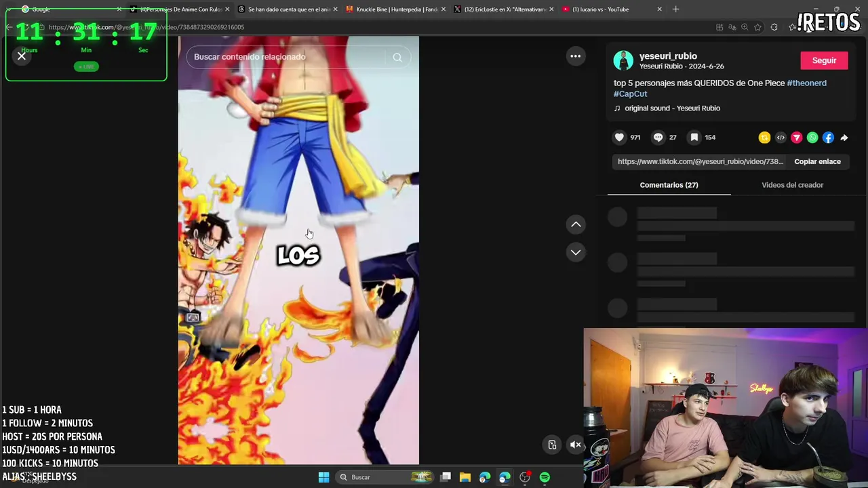The width and height of the screenshot is (868, 488).
Task: Click the zoom magnifier icon in address bar
Action: [745, 27]
